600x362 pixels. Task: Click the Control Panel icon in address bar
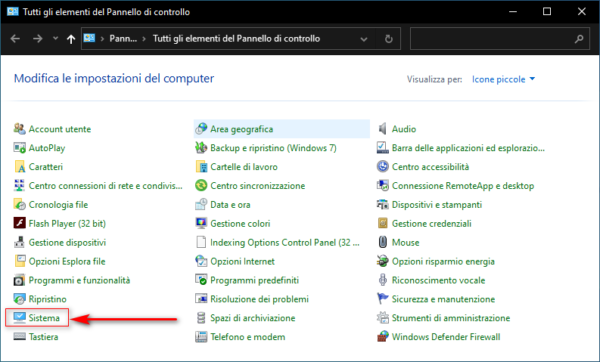pos(89,38)
